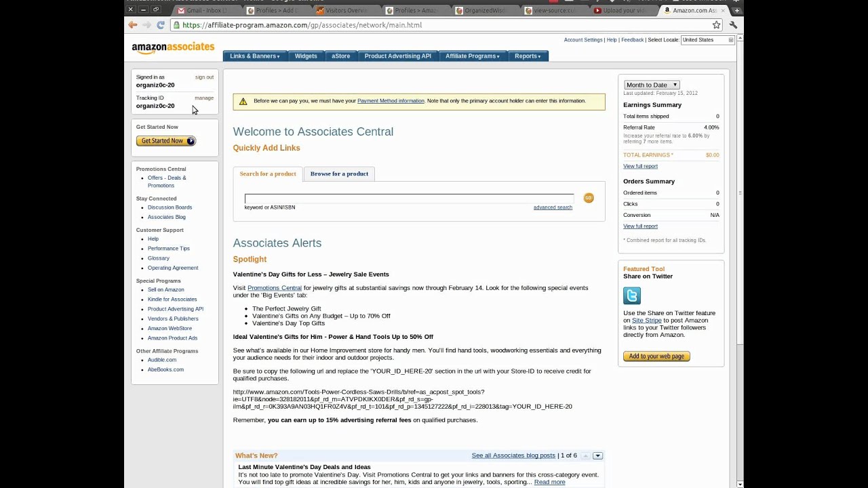The width and height of the screenshot is (868, 488).
Task: Show the previous blog post with the up arrow
Action: (x=586, y=455)
